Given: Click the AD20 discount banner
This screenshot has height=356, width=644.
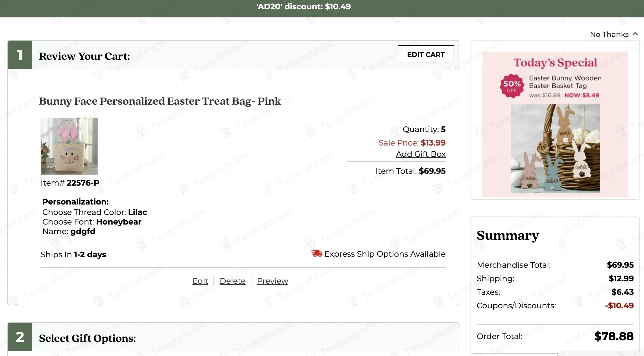Looking at the screenshot, I should click(304, 7).
